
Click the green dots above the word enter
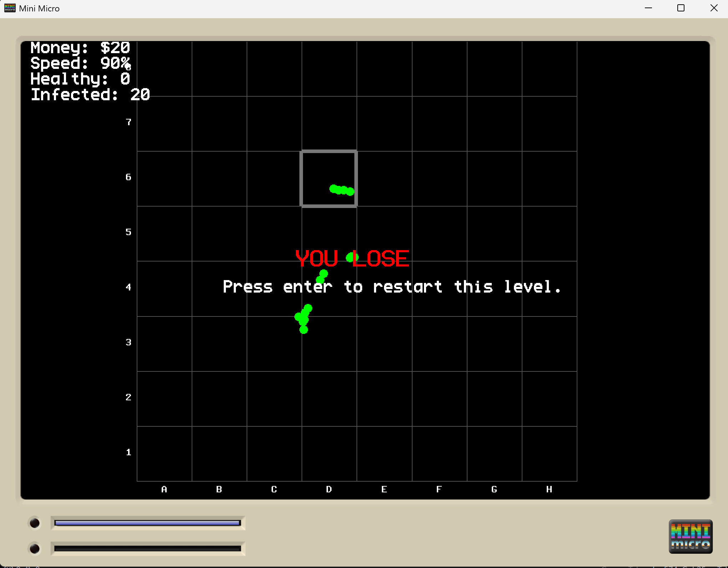tap(322, 276)
